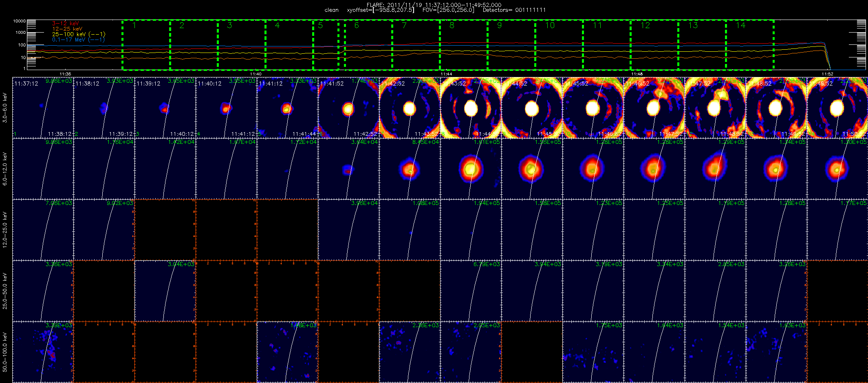Open the 6.0-12.0 keV image labeled 8.45E+04
Image resolution: width=868 pixels, height=383 pixels.
[x=410, y=169]
